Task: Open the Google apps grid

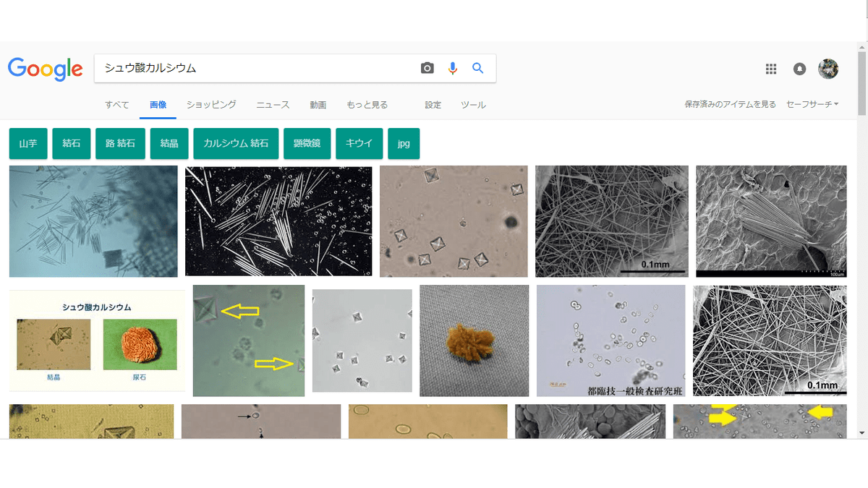Action: (771, 69)
